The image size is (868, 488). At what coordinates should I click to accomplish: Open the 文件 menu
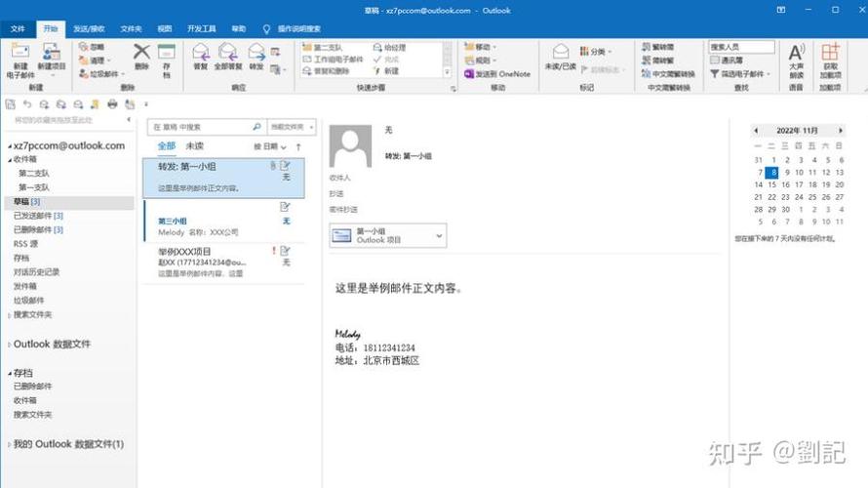(x=18, y=29)
